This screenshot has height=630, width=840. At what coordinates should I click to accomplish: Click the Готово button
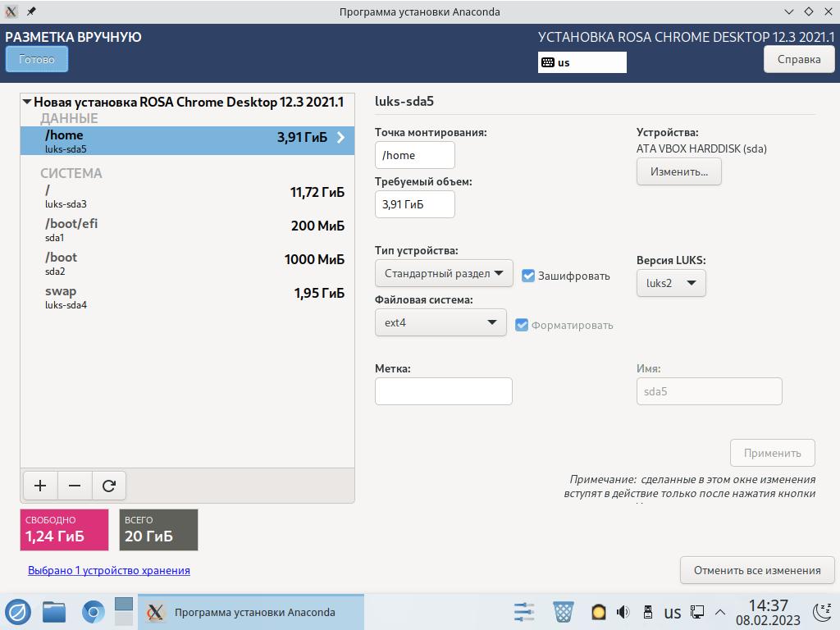pyautogui.click(x=37, y=59)
